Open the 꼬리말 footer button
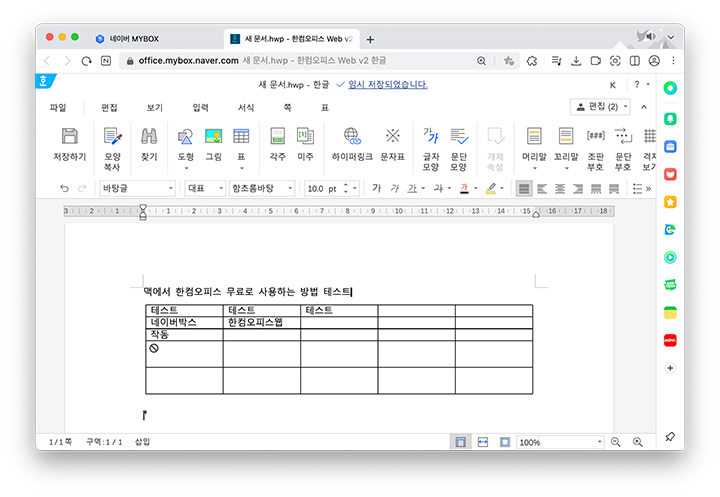Image resolution: width=720 pixels, height=497 pixels. pyautogui.click(x=566, y=144)
